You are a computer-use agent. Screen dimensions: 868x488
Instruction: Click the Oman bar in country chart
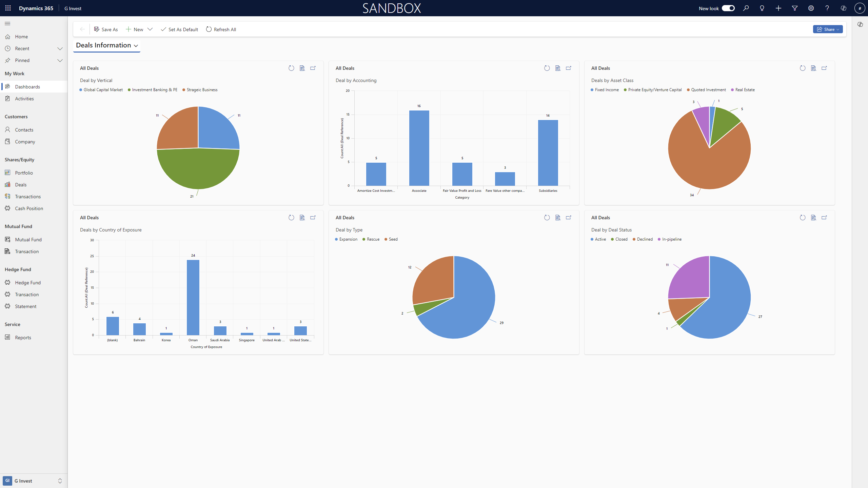point(193,297)
